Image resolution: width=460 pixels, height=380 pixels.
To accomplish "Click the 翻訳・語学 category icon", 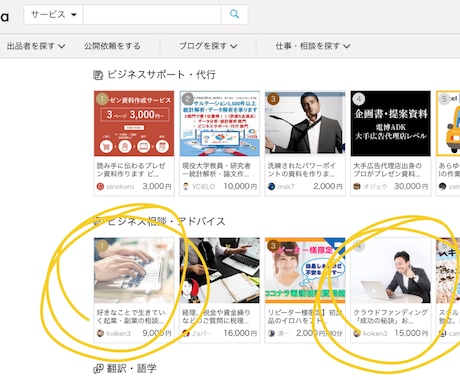I will [x=98, y=369].
